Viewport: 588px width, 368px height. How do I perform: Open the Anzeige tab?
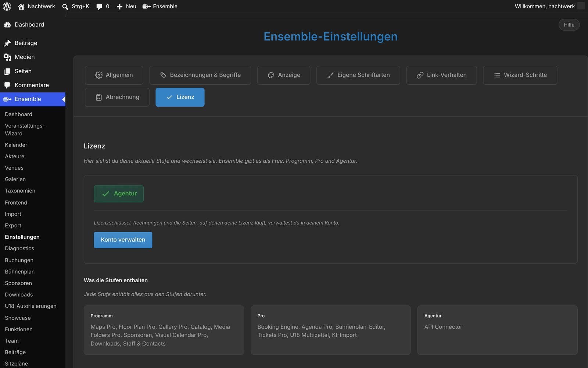point(284,75)
